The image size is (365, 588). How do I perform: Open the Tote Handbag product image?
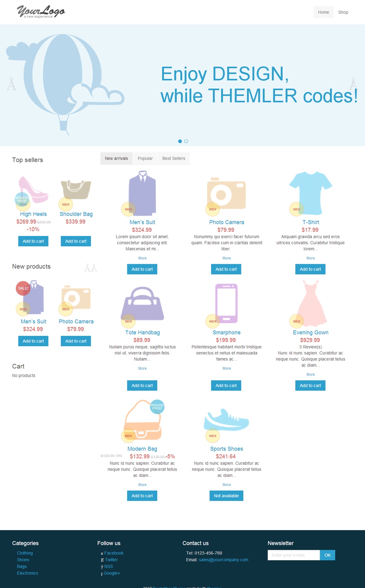pos(142,303)
